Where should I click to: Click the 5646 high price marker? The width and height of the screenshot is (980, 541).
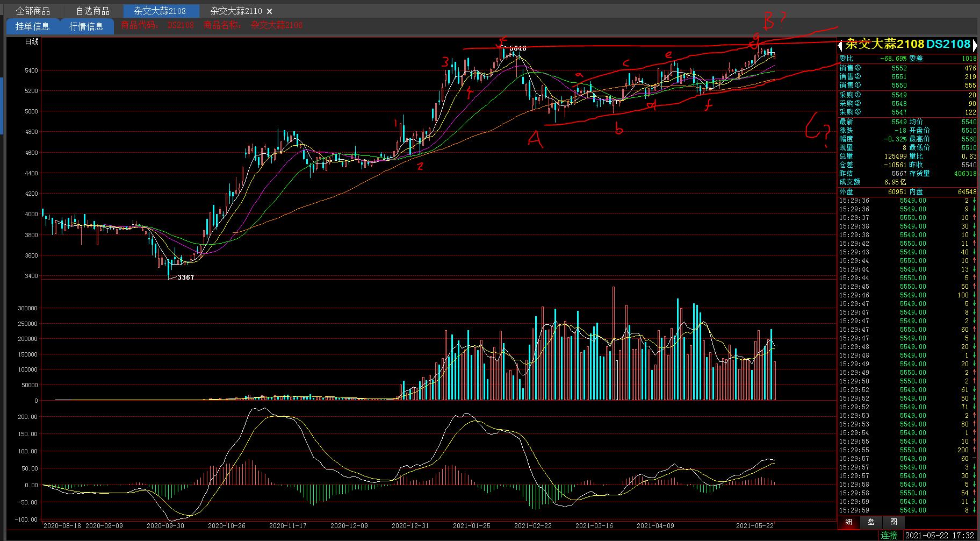click(517, 48)
